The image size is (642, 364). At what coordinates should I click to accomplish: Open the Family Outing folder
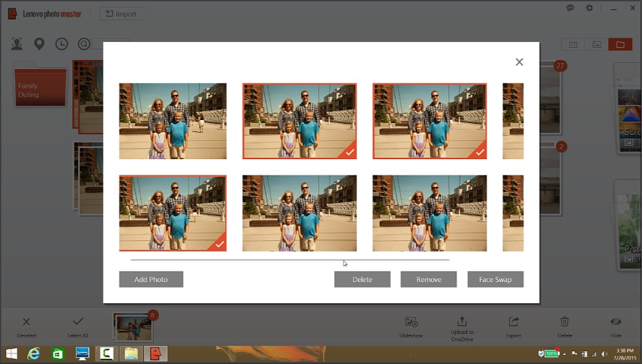point(40,85)
